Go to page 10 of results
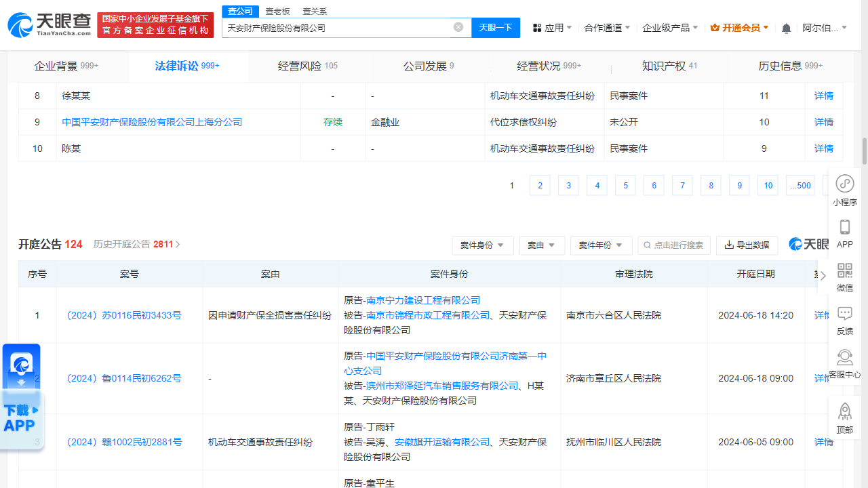 click(x=768, y=186)
